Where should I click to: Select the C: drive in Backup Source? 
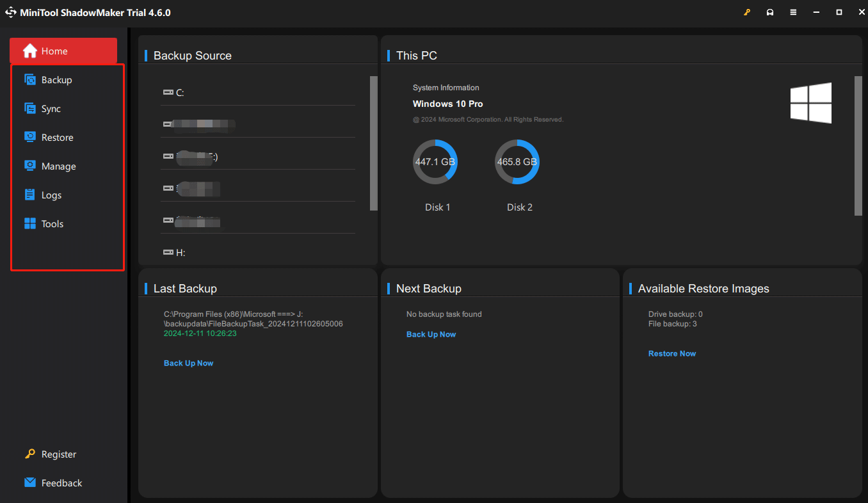point(180,93)
